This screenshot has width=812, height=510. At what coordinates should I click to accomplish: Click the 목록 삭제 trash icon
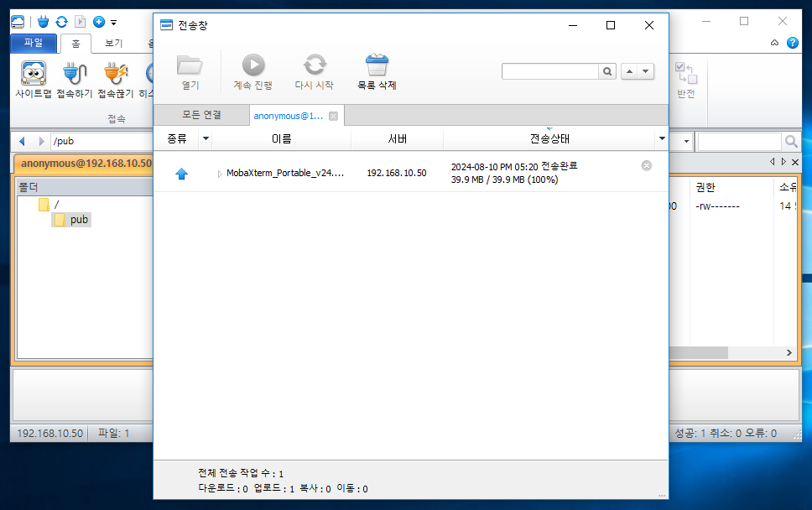[x=377, y=65]
